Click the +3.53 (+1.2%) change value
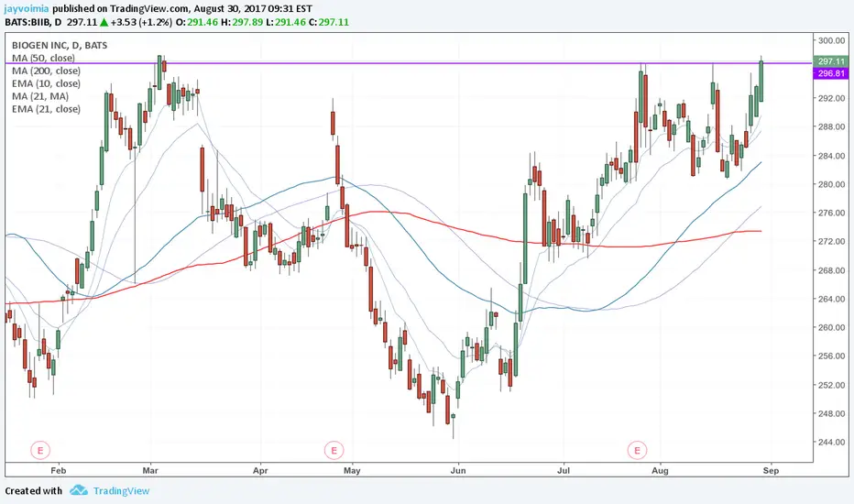854x504 pixels. (x=141, y=22)
